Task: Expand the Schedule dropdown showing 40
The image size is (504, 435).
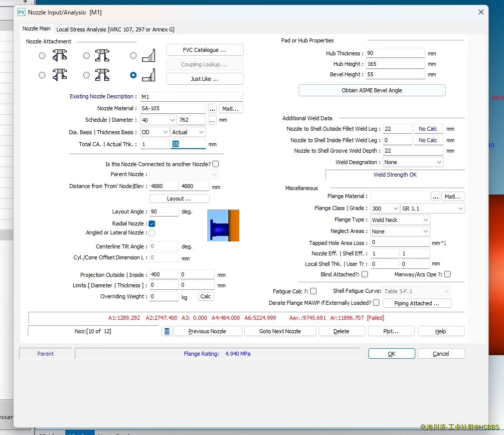Action: (x=159, y=120)
